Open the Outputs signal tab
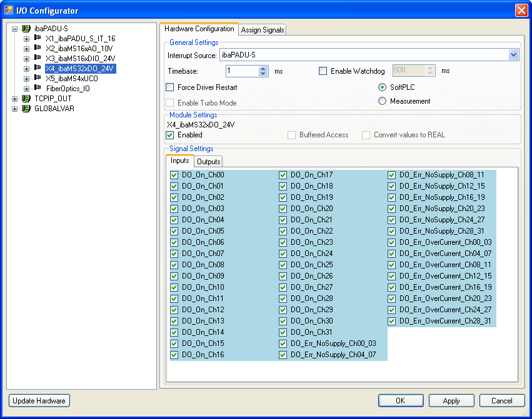Viewport: 532px width, 419px height. [x=209, y=162]
